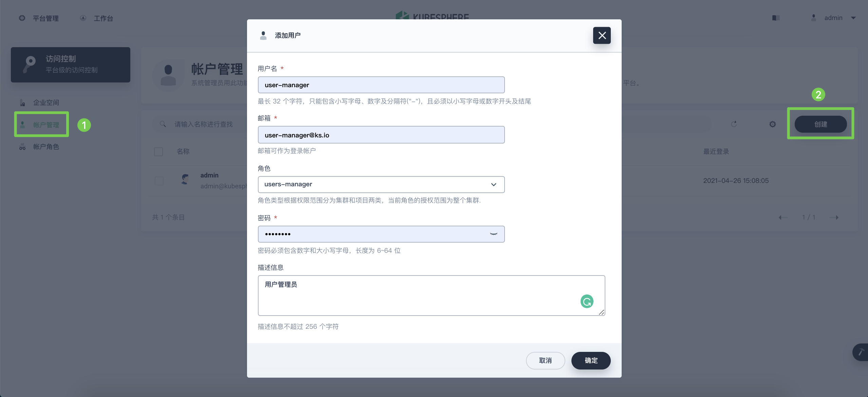Click the password visibility eye icon

pyautogui.click(x=493, y=234)
